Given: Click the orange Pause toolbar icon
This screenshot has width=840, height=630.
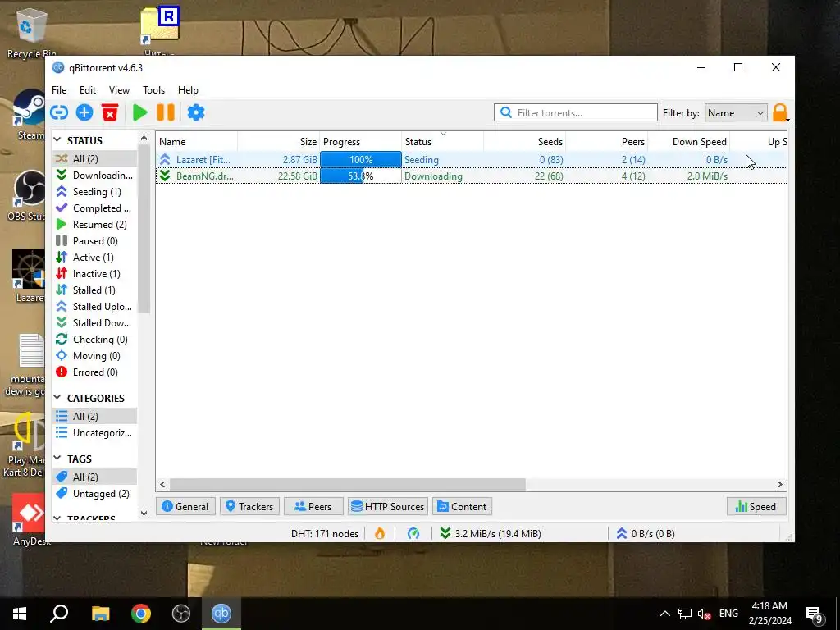Looking at the screenshot, I should tap(166, 112).
